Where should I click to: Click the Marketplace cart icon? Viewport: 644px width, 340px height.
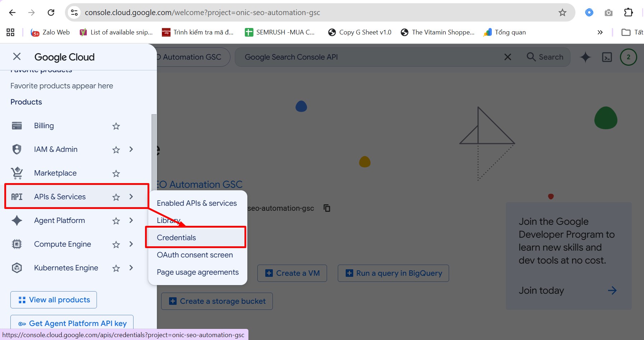(x=17, y=173)
